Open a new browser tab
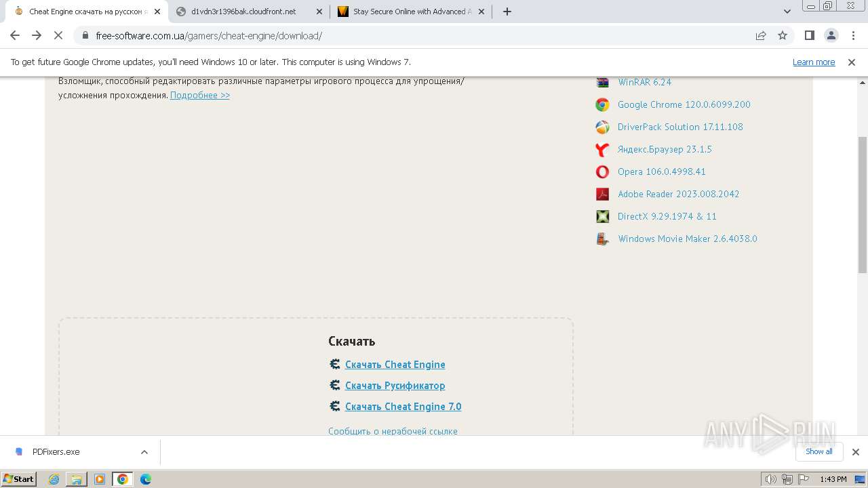The image size is (868, 488). click(x=507, y=12)
